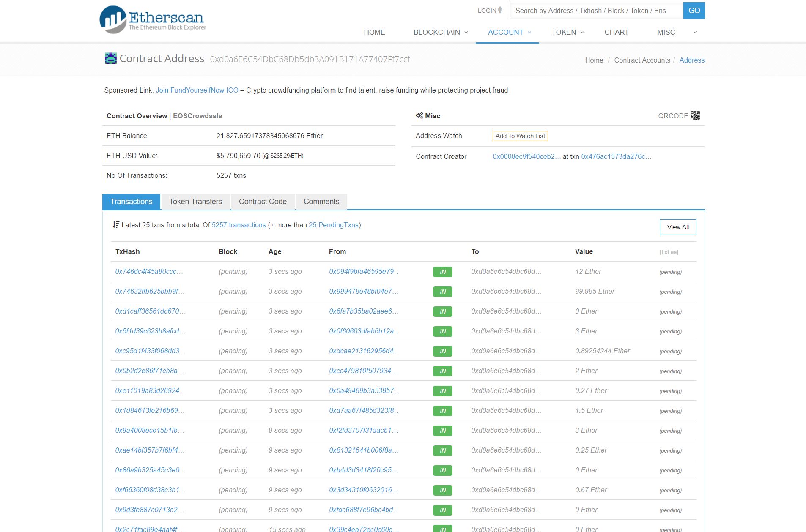The image size is (806, 532).
Task: Open sender address 0xf2fd3707f31aacb1
Action: coord(364,430)
